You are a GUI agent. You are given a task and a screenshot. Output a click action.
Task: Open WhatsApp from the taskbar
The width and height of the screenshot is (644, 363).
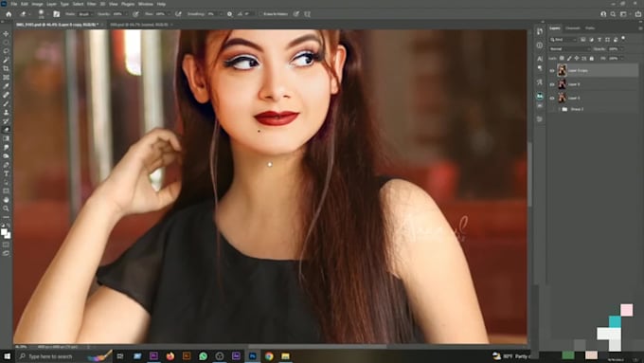click(203, 356)
